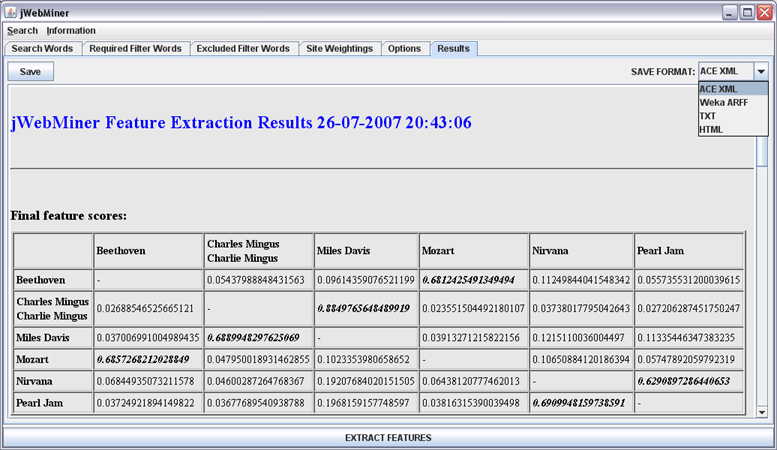Click bold value 0.6909948159738591
The height and width of the screenshot is (450, 777).
(x=579, y=403)
